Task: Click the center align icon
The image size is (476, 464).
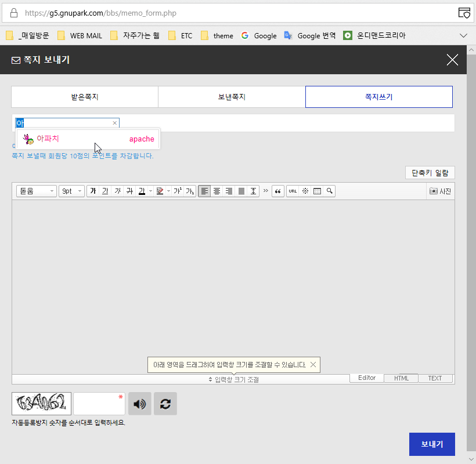Action: (x=217, y=191)
